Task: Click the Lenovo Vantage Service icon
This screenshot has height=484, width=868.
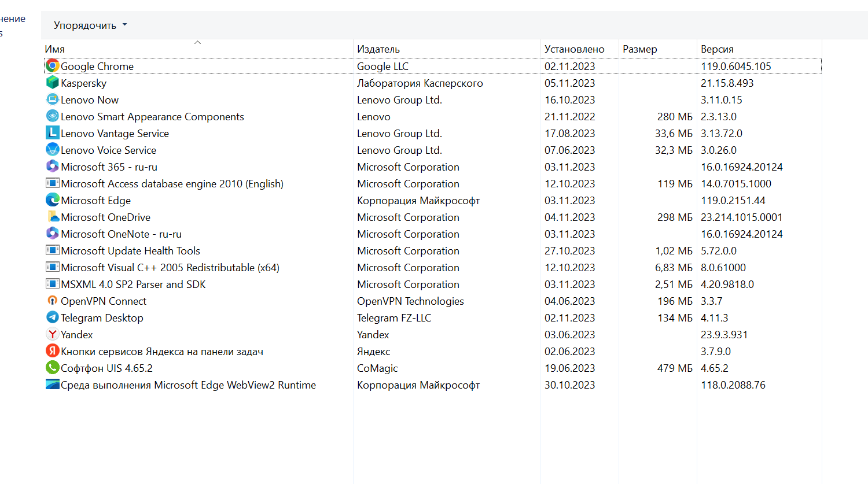Action: [53, 133]
